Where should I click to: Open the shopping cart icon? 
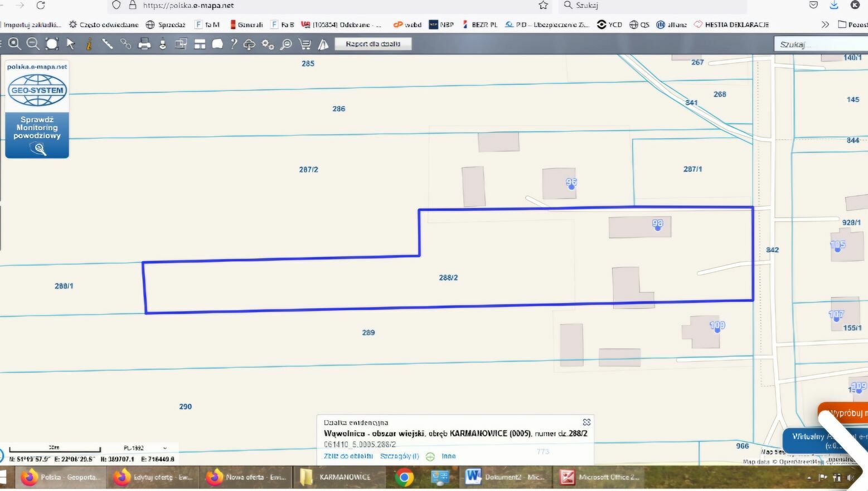305,44
